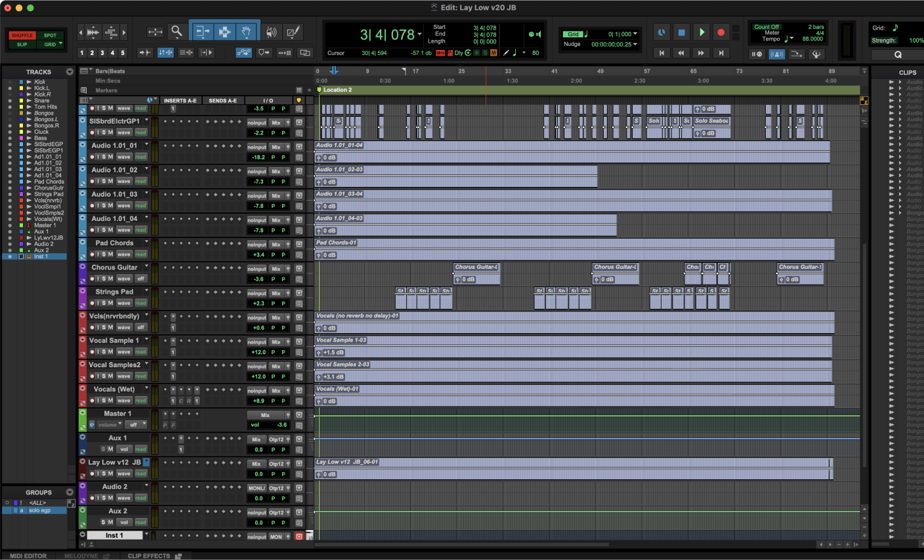Click the Play transport button

tap(702, 32)
